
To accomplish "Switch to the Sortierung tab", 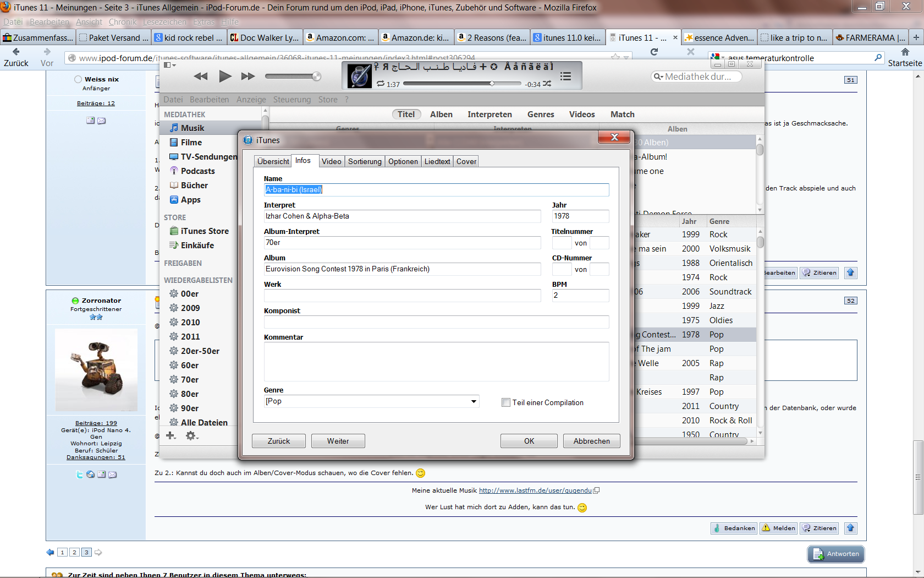I will 365,161.
